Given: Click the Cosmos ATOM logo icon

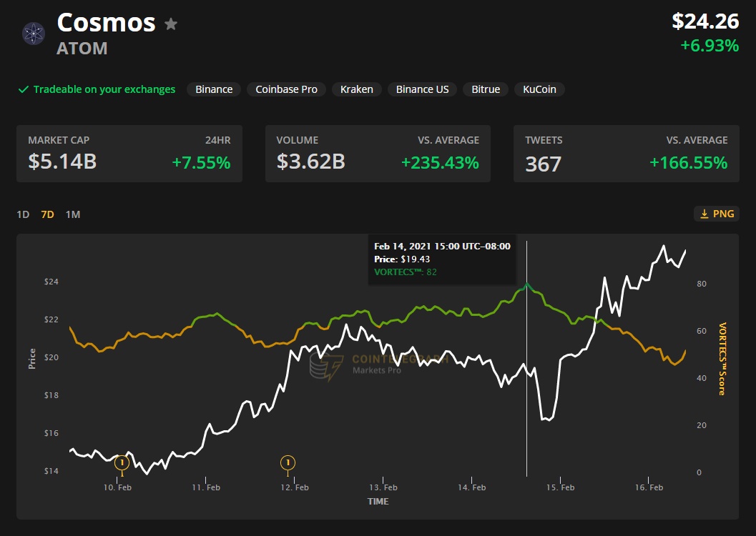Looking at the screenshot, I should pos(34,34).
